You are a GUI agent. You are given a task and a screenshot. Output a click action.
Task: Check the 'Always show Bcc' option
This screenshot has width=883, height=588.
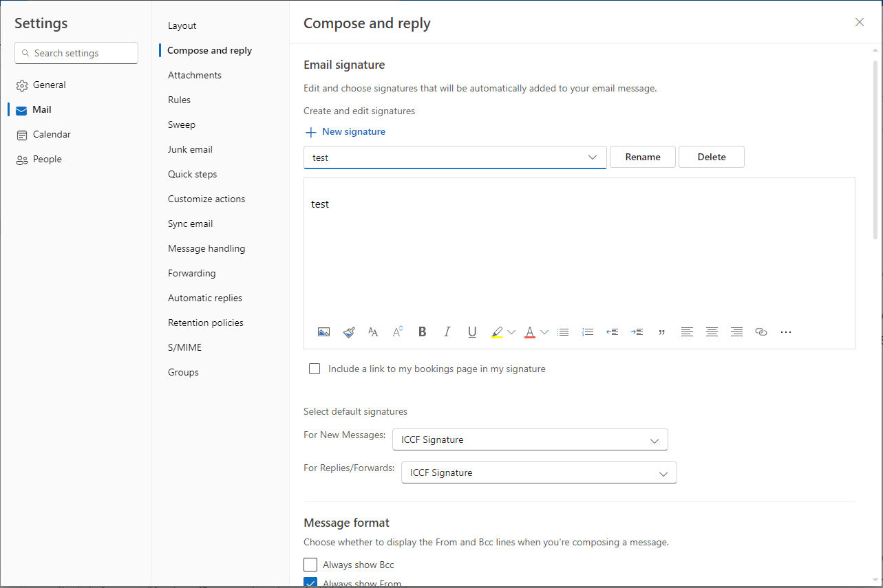[310, 564]
